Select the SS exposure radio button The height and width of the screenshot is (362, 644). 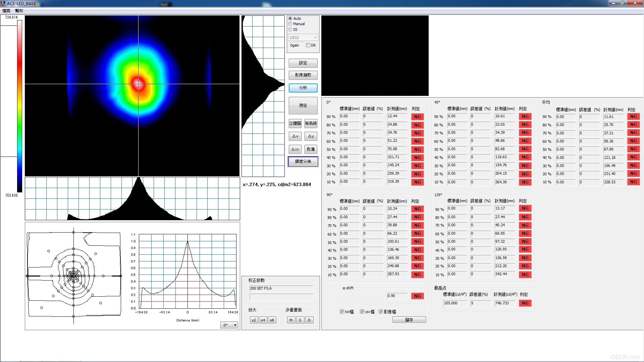click(293, 29)
